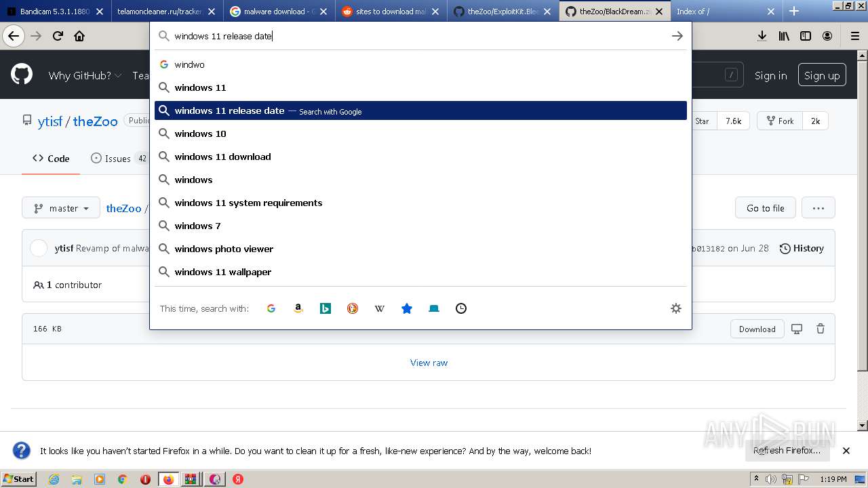Click the GitHub octocat logo
The image size is (868, 488).
22,75
